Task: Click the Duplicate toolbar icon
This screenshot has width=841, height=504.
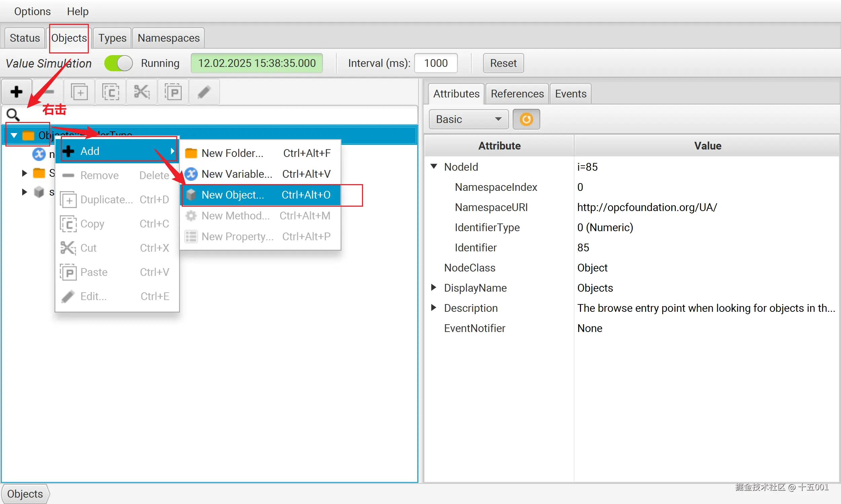Action: (x=79, y=92)
